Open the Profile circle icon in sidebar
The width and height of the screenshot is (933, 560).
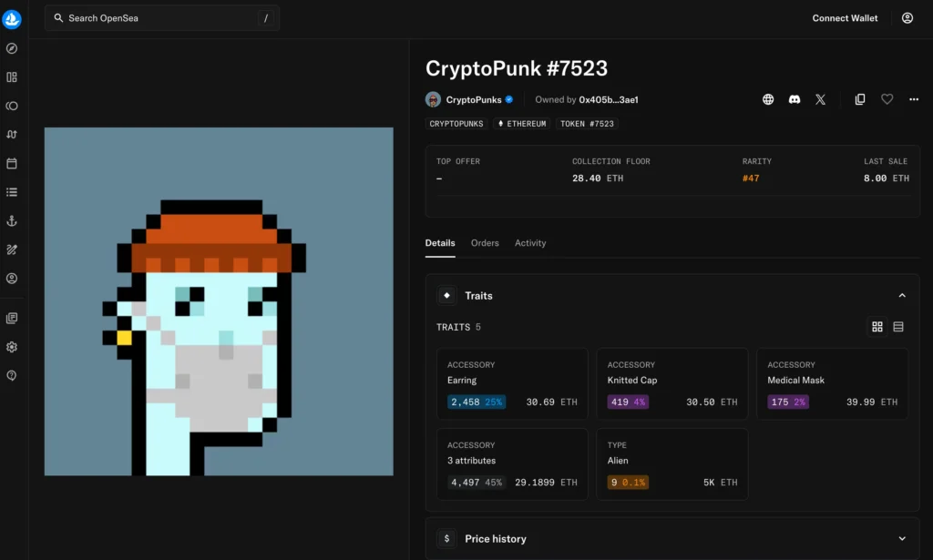(x=11, y=279)
